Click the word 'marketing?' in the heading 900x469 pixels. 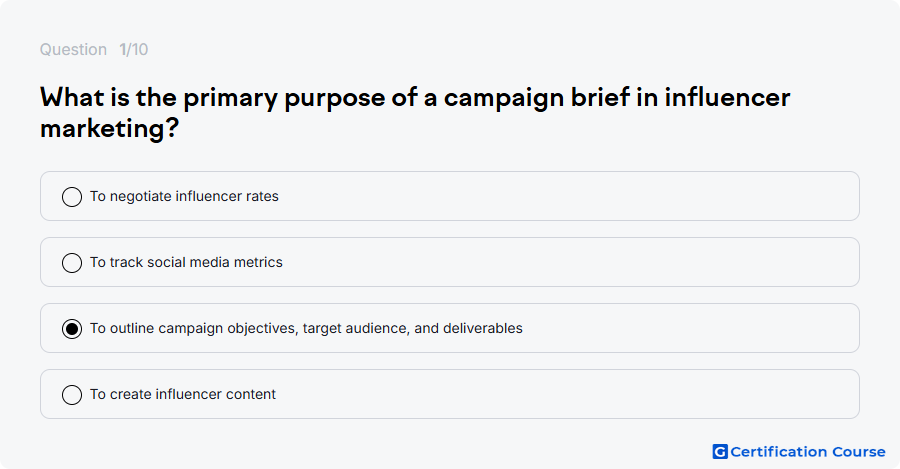click(110, 129)
